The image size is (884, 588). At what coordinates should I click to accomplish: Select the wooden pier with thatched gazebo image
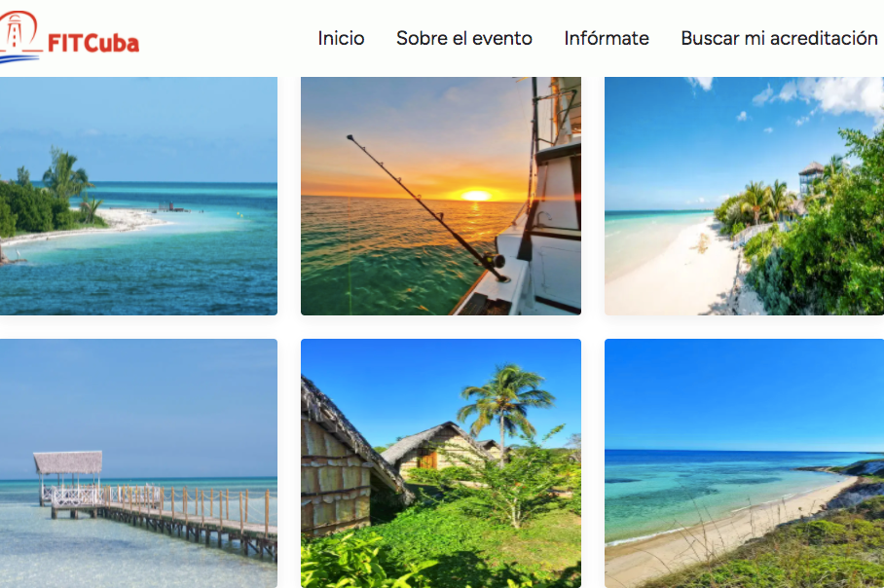click(x=138, y=462)
